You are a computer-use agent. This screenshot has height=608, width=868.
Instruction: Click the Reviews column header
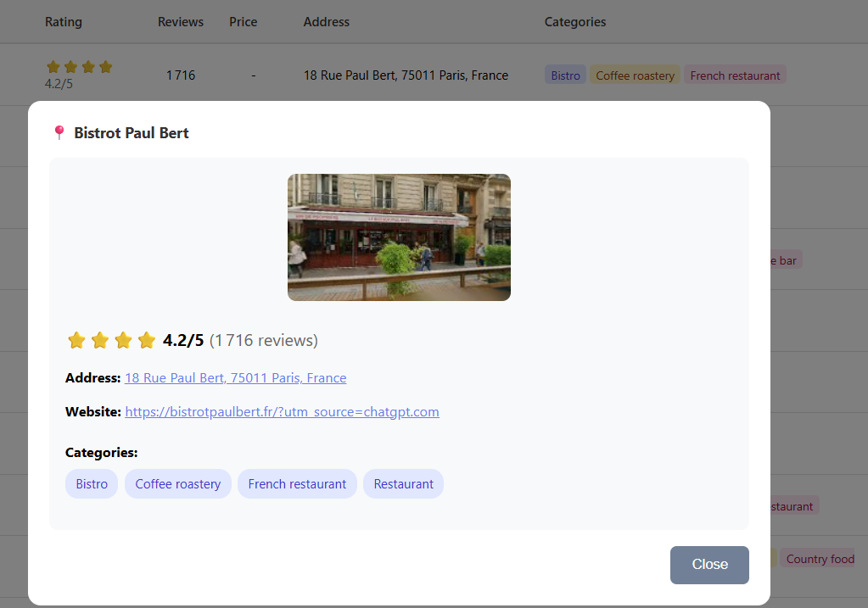click(x=181, y=22)
